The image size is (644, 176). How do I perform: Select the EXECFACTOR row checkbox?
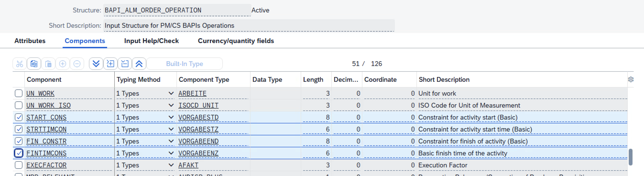19,165
